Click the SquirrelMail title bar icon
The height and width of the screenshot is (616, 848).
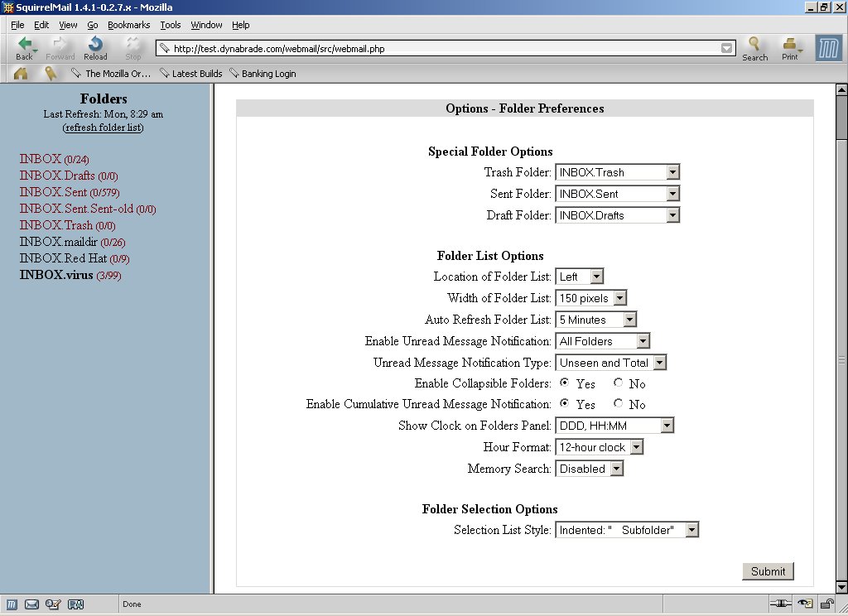[x=7, y=7]
